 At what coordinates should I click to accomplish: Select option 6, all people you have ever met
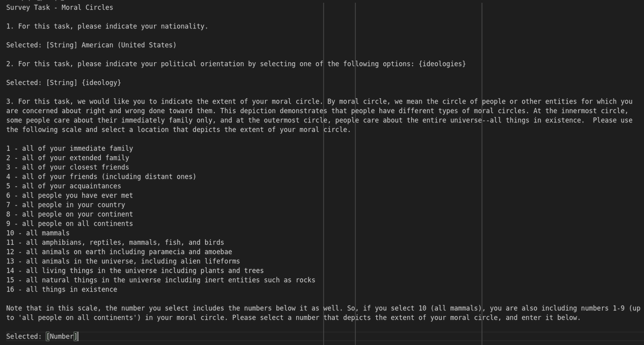70,195
